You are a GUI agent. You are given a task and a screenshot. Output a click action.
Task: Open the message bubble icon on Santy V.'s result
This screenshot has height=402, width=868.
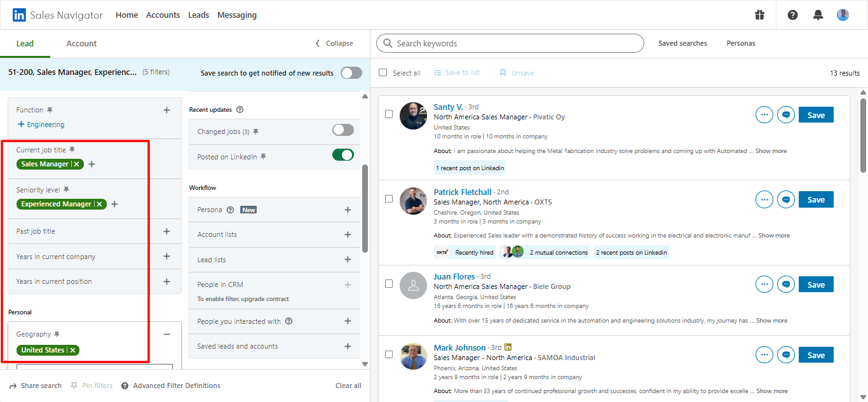point(786,114)
